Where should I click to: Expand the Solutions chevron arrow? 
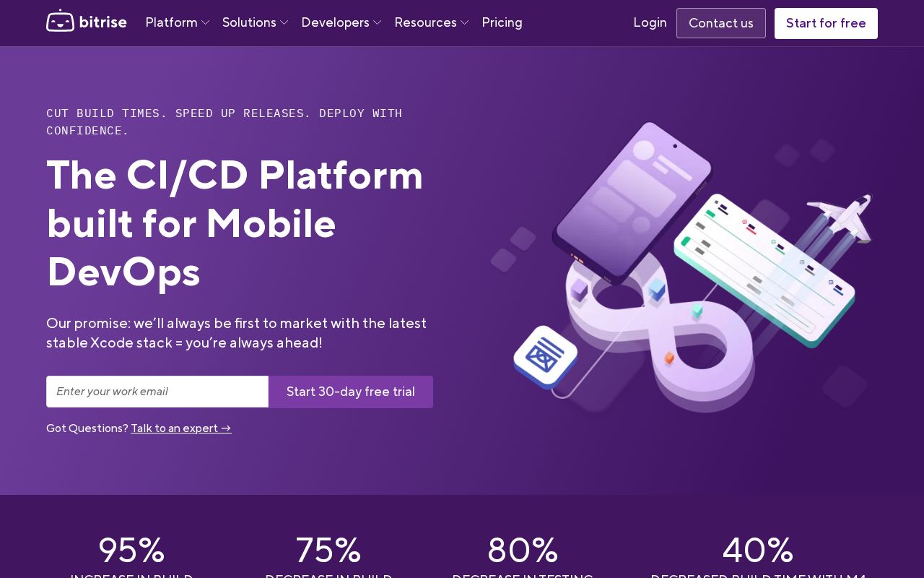(284, 23)
